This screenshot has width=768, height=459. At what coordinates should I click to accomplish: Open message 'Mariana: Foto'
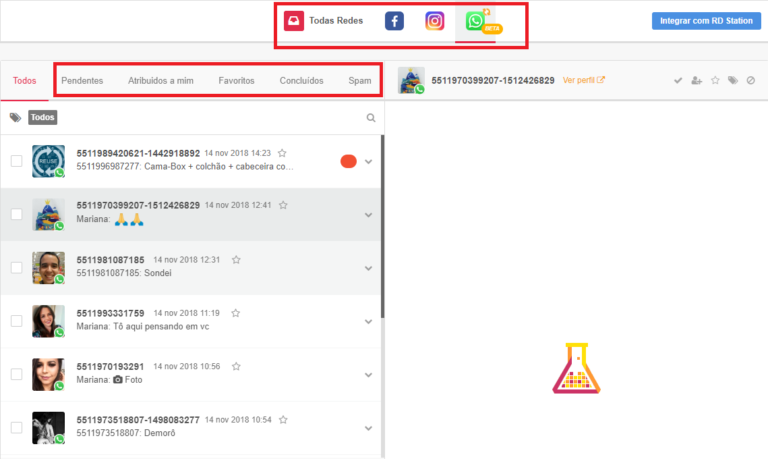coord(109,380)
